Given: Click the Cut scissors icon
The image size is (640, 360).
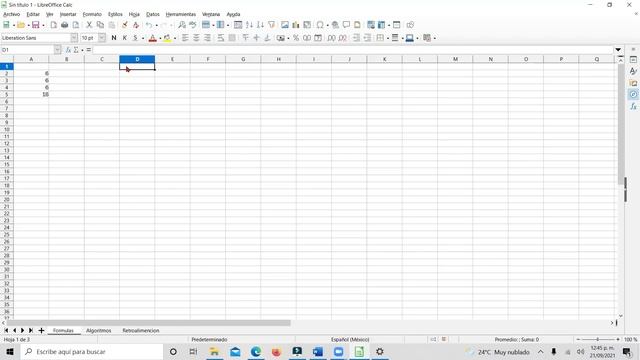Looking at the screenshot, I should pos(89,25).
